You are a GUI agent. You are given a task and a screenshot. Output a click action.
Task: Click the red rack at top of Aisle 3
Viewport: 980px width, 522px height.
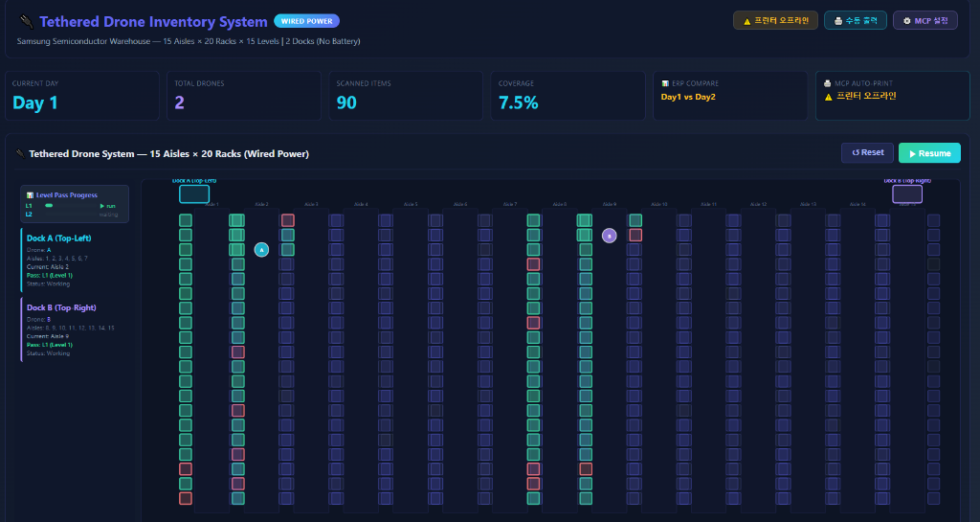287,220
